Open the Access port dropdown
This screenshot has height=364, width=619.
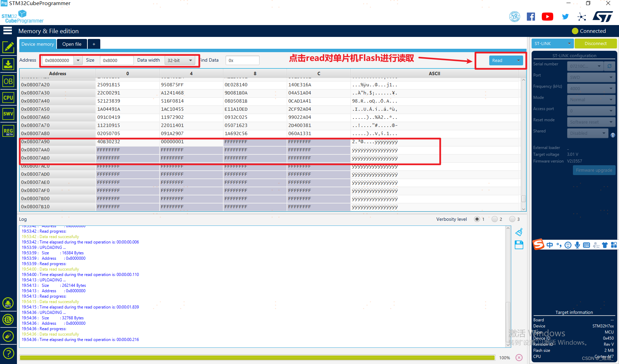591,111
